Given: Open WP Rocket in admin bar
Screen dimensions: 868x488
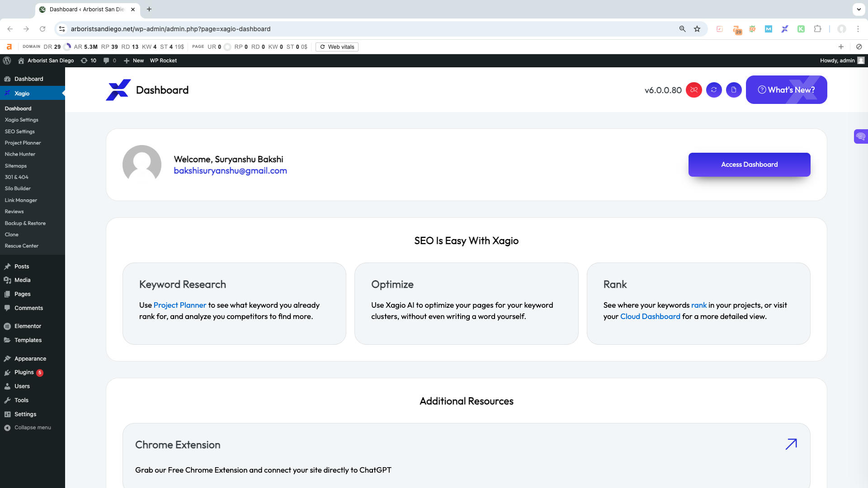Looking at the screenshot, I should click(163, 61).
